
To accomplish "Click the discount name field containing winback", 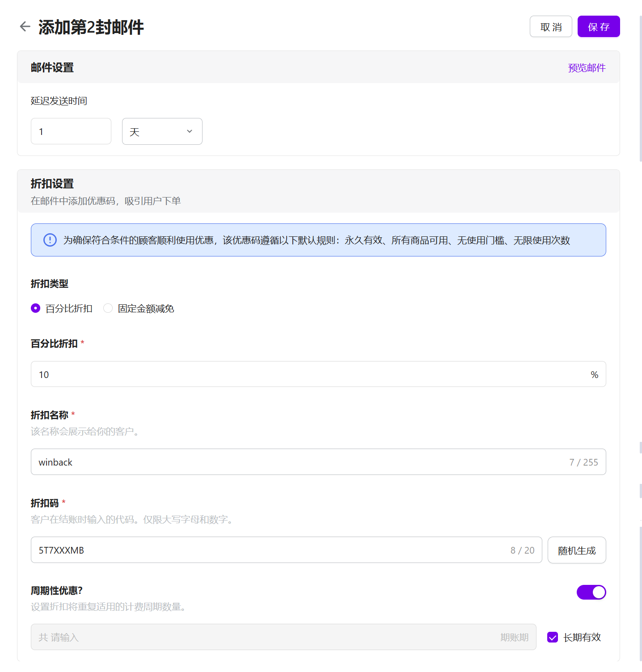I will click(295, 462).
